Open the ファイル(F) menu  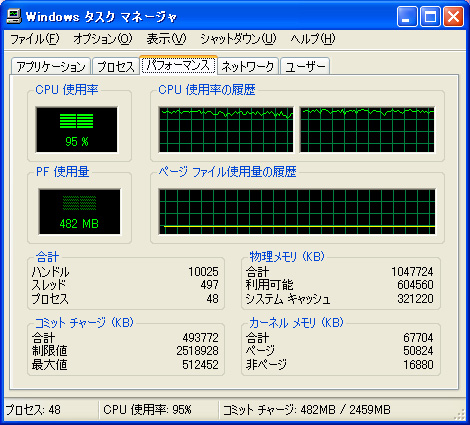click(35, 39)
